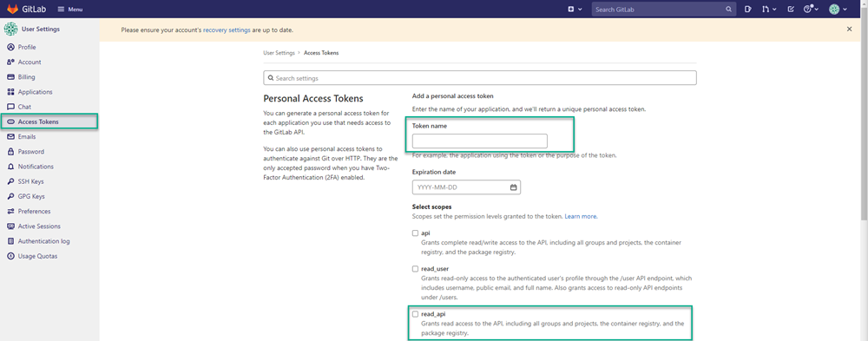Click the Personal Access Tokens heading
Image resolution: width=868 pixels, height=341 pixels.
[313, 99]
